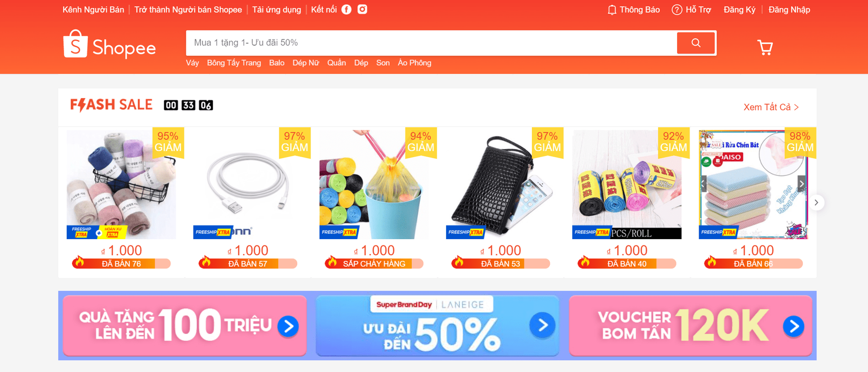Click the Đăng Ký link
868x372 pixels.
[739, 10]
